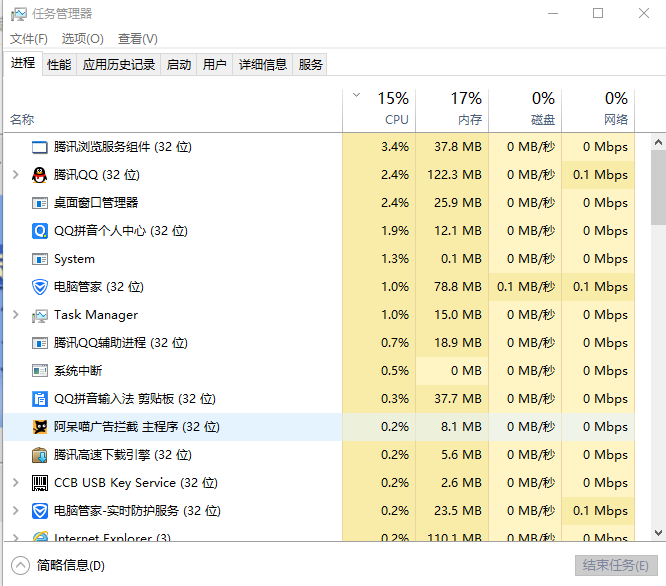The height and width of the screenshot is (586, 666).
Task: Select the QQ拼音输入法 剪贴板 icon
Action: point(40,399)
